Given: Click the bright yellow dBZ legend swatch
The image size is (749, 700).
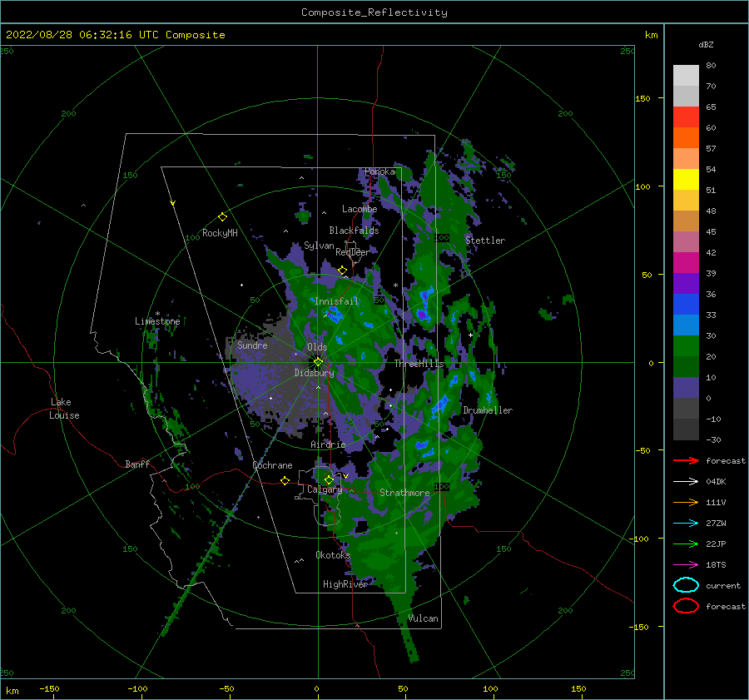Looking at the screenshot, I should 686,180.
